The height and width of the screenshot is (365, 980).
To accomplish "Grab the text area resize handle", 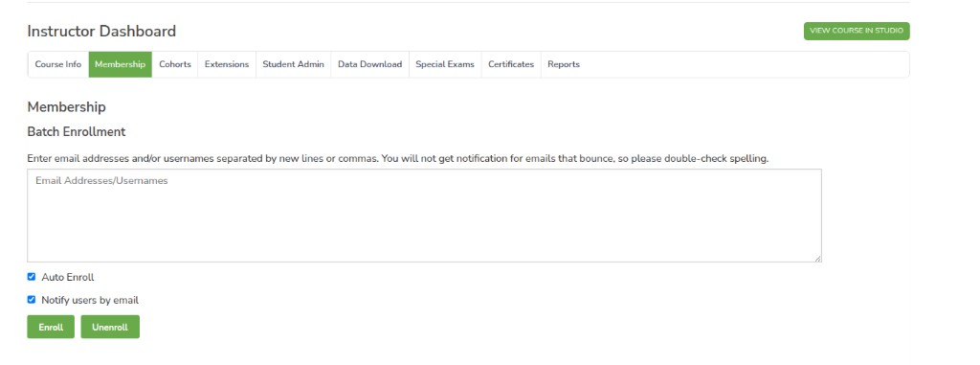I will [817, 258].
